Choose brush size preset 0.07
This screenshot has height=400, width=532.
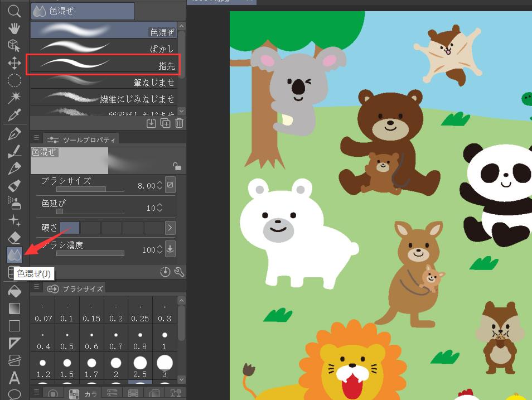click(x=43, y=310)
